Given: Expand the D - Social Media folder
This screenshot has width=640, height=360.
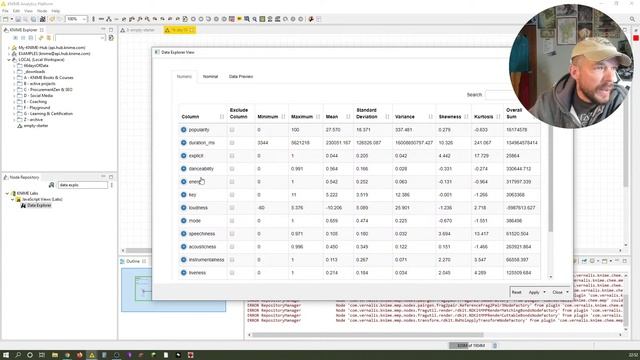Looking at the screenshot, I should click(x=14, y=96).
